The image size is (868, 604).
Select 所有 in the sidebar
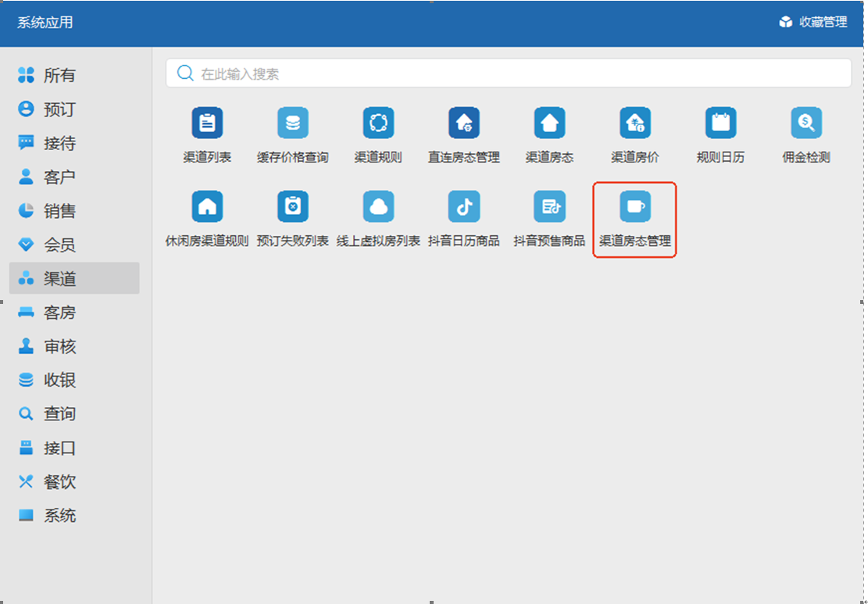click(x=59, y=76)
